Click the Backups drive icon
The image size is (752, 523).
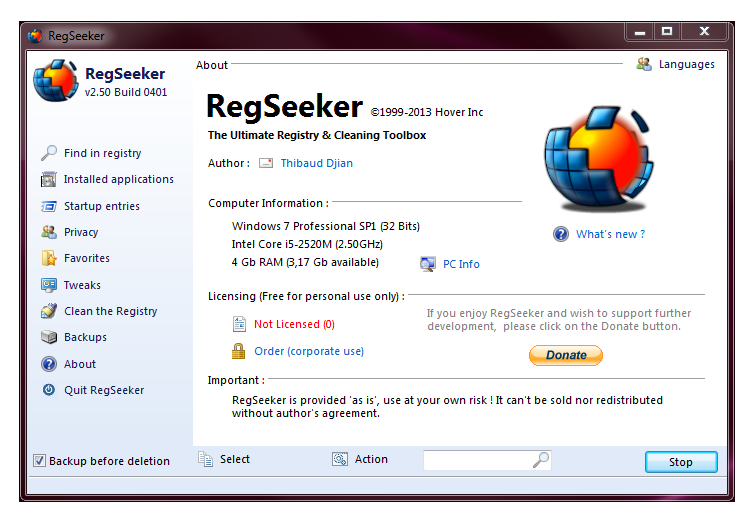[x=48, y=337]
